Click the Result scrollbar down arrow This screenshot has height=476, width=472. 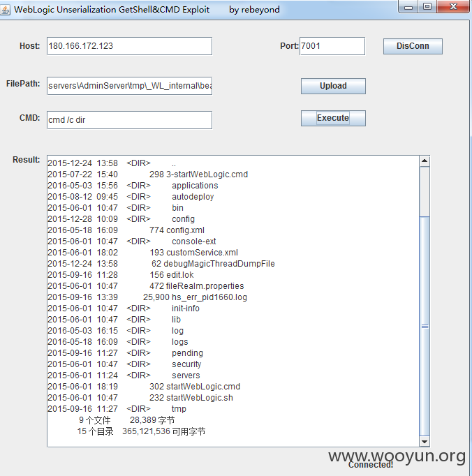425,442
